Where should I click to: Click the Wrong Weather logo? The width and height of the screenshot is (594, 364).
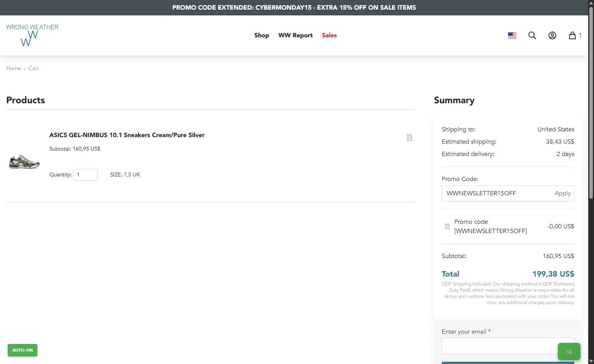point(32,35)
